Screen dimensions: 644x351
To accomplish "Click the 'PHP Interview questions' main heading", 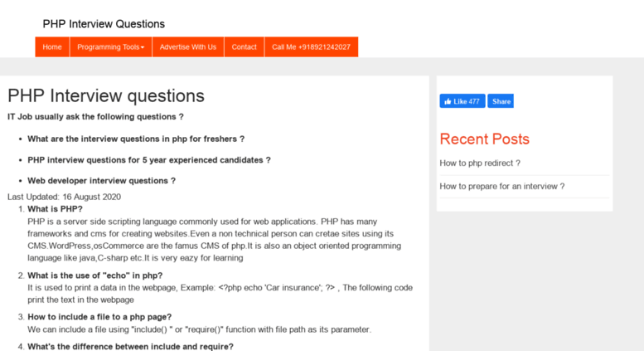I will pos(106,95).
